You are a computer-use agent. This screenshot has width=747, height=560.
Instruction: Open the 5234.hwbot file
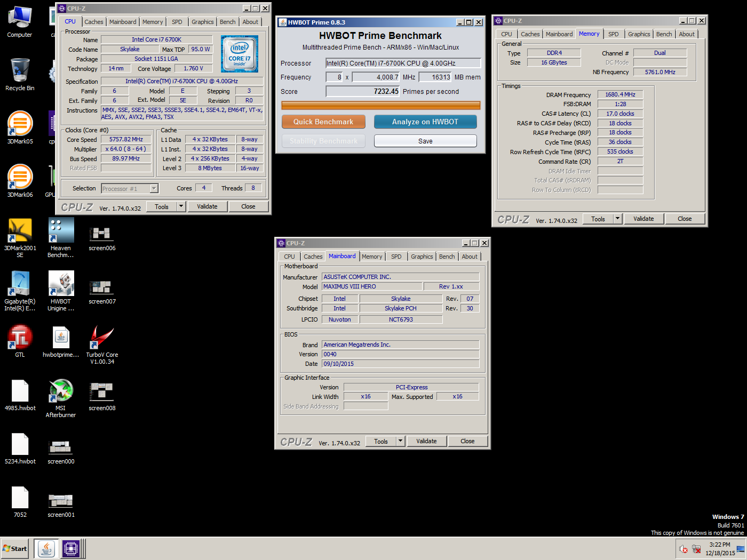[x=20, y=448]
